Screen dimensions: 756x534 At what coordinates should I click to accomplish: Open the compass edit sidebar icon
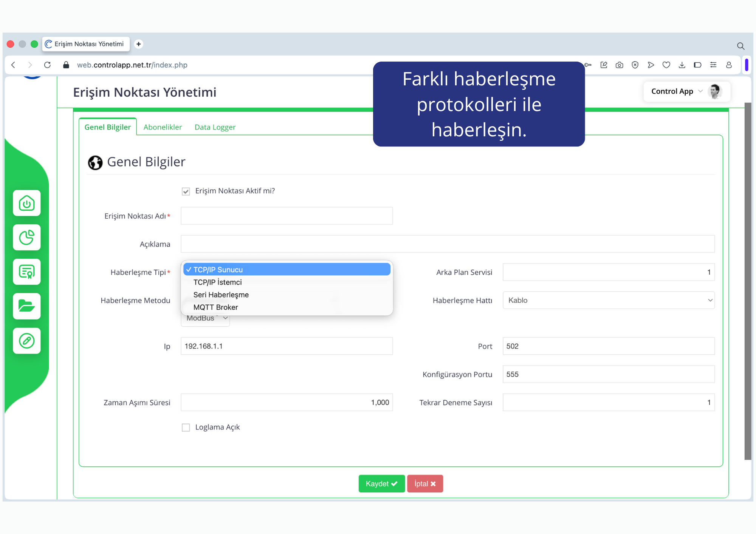[x=27, y=341]
